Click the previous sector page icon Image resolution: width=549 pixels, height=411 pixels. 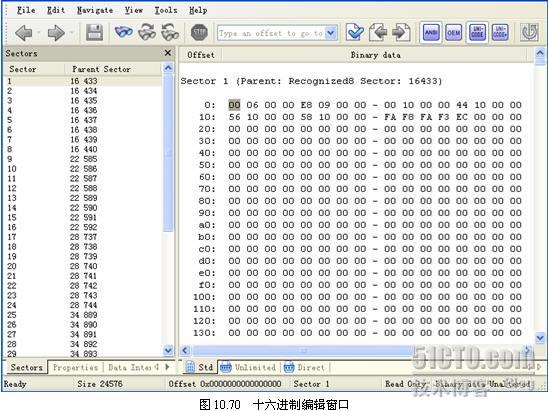(378, 33)
